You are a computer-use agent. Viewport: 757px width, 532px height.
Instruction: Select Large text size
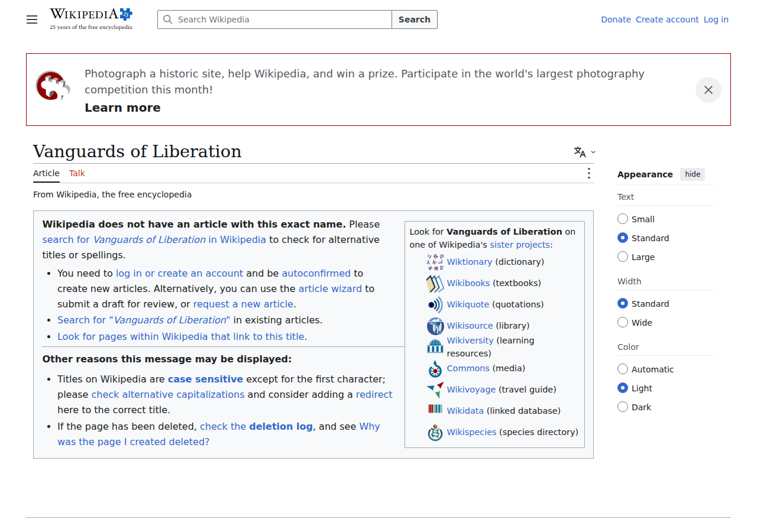point(623,257)
